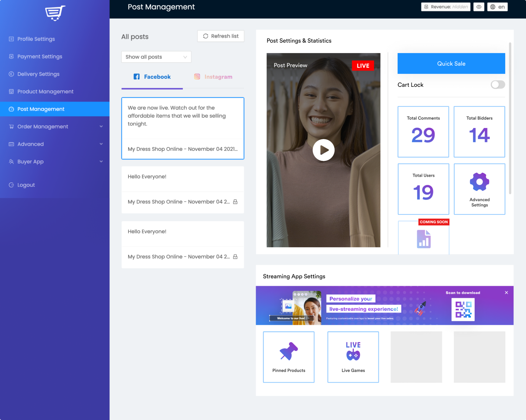Click the Refresh list button
Image resolution: width=526 pixels, height=420 pixels.
pyautogui.click(x=221, y=36)
